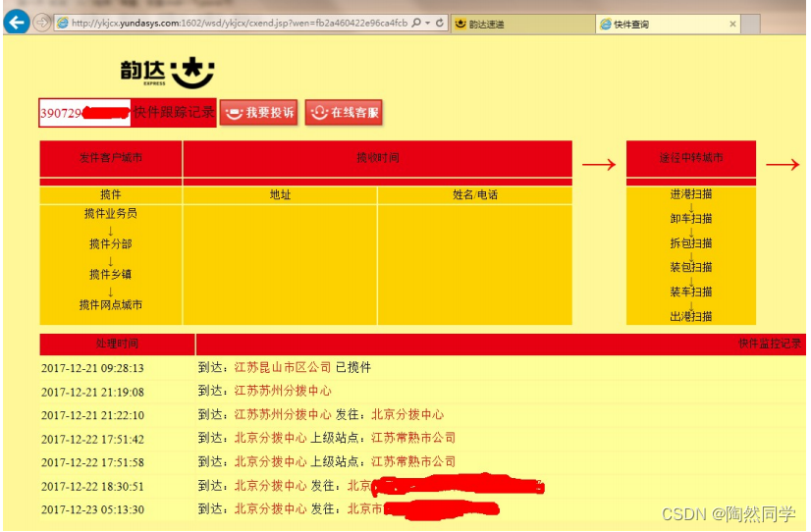Screen dimensions: 811x532
Task: Click the browser back arrow button
Action: pyautogui.click(x=16, y=23)
